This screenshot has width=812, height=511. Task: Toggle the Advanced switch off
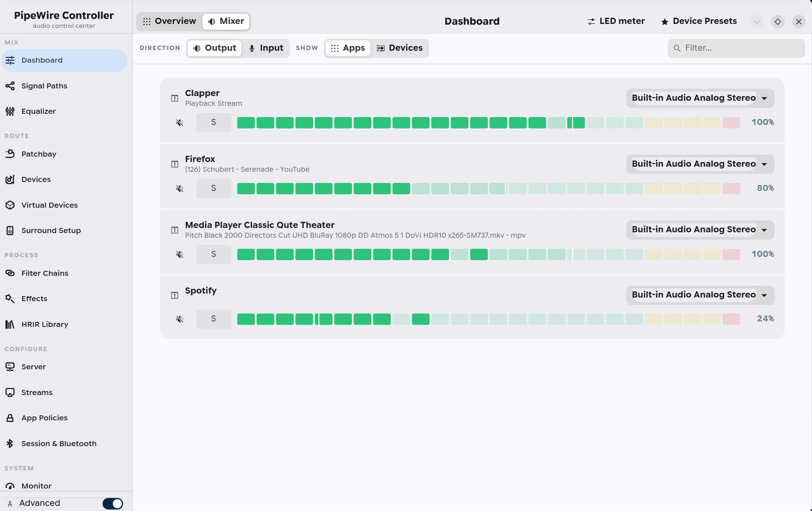point(113,503)
